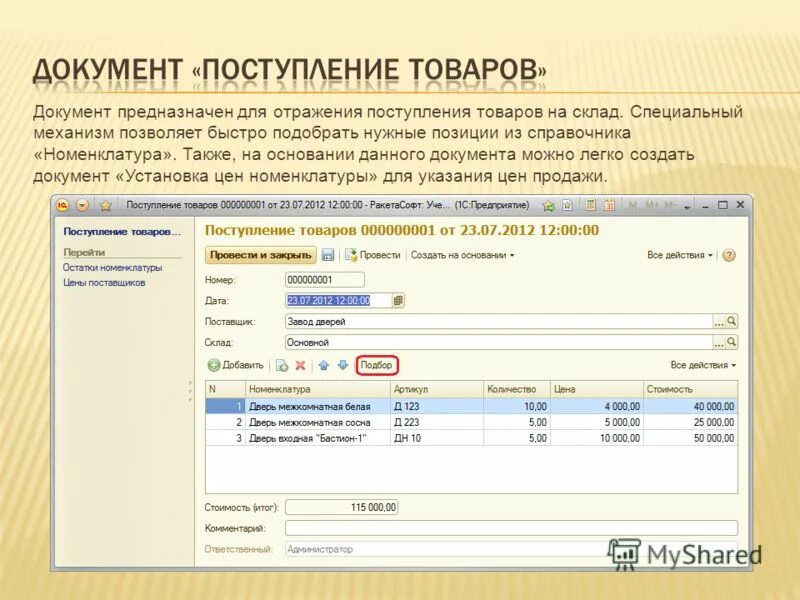Image resolution: width=800 pixels, height=600 pixels.
Task: Click the "..." selection button in Склад field
Action: click(x=720, y=344)
